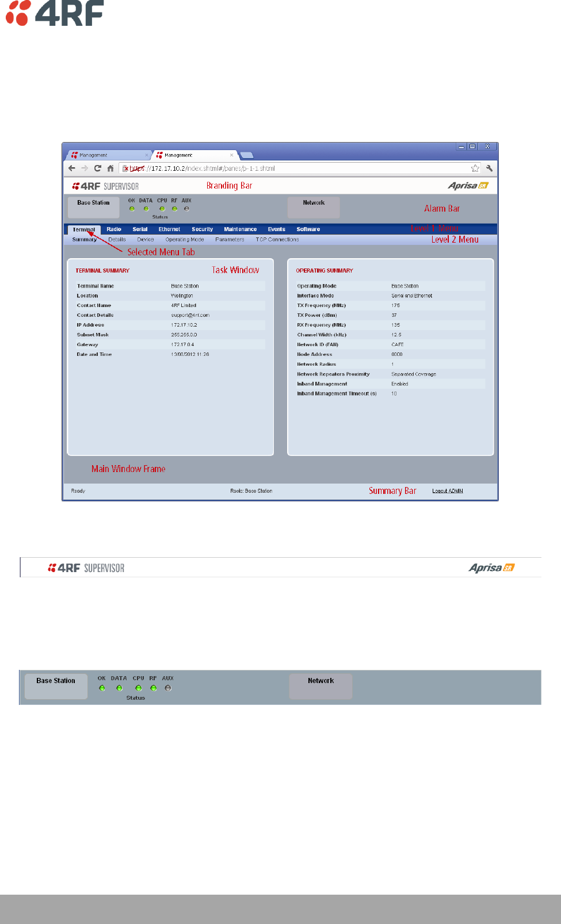Open a new browser tab button
Viewport: 561px width, 924px height.
click(x=246, y=155)
